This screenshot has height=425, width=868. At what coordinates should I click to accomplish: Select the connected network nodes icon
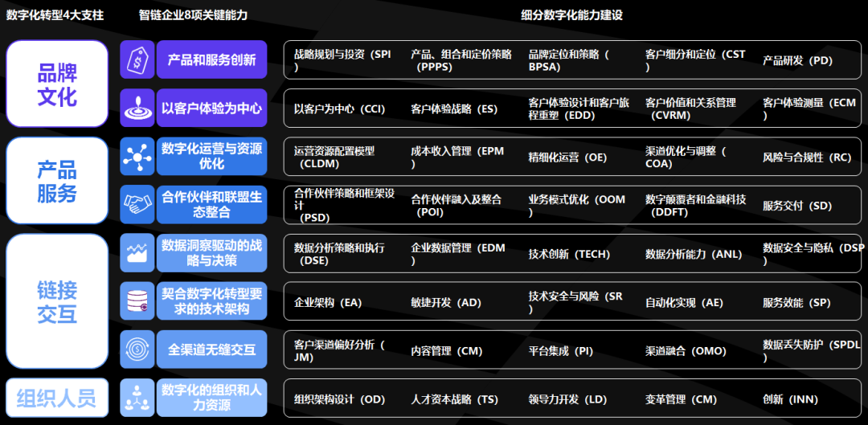pyautogui.click(x=137, y=157)
